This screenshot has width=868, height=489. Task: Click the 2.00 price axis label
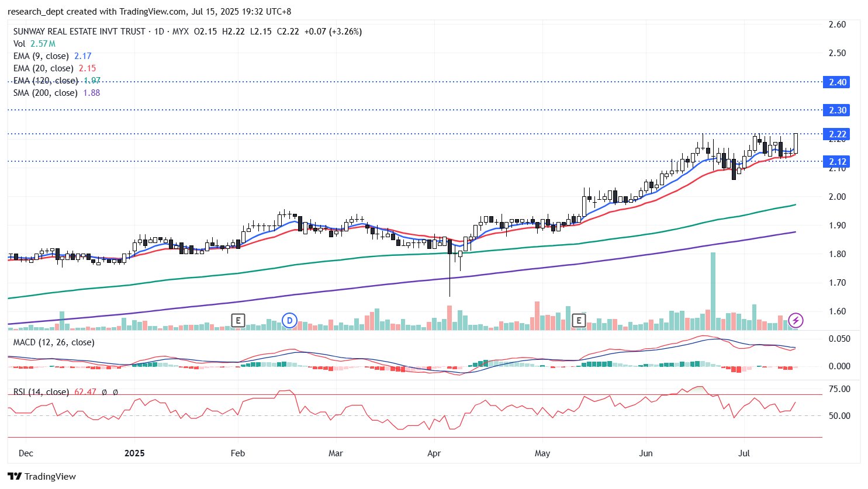(x=837, y=197)
